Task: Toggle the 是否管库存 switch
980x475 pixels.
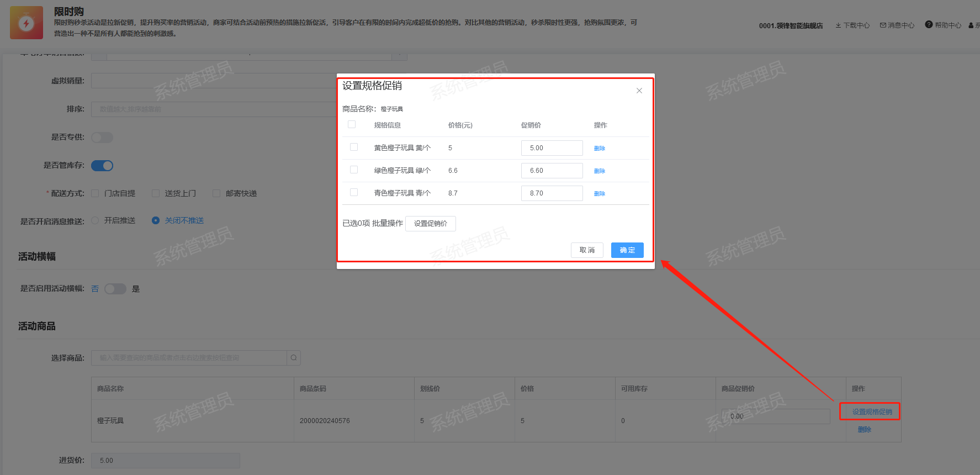Action: tap(102, 166)
